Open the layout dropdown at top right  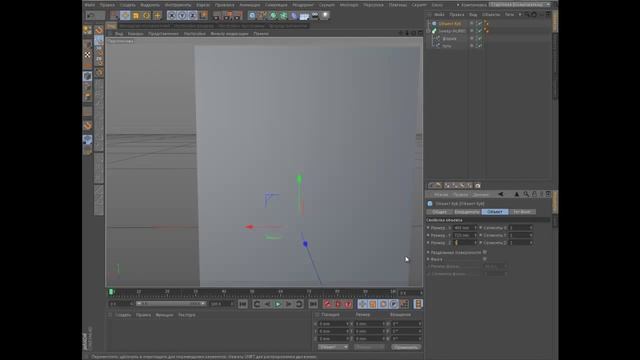pos(520,5)
